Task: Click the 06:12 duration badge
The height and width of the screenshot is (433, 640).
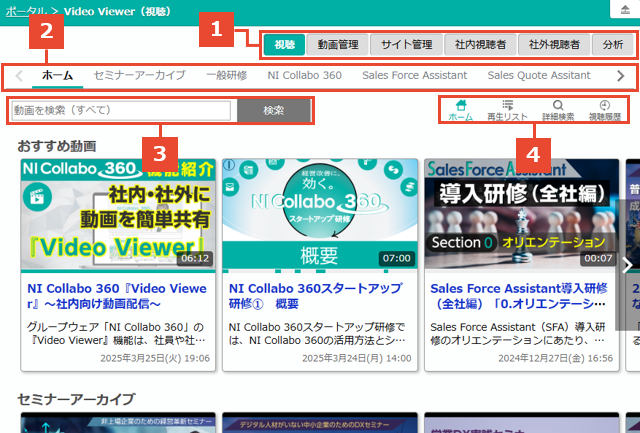Action: (x=195, y=258)
